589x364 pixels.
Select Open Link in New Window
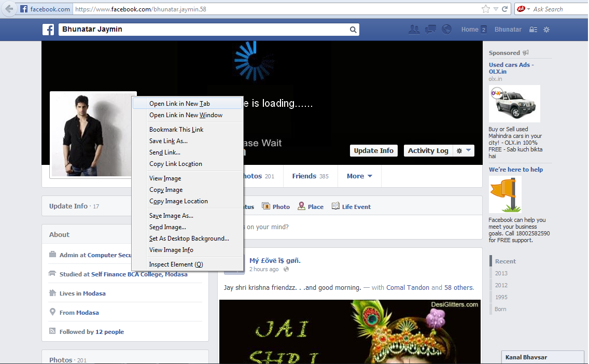pos(187,115)
